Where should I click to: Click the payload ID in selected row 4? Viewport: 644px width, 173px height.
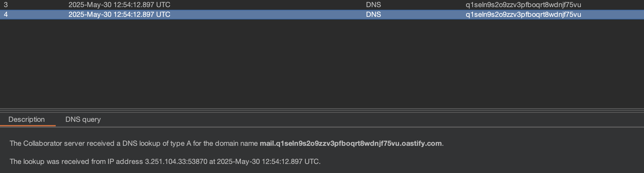523,15
